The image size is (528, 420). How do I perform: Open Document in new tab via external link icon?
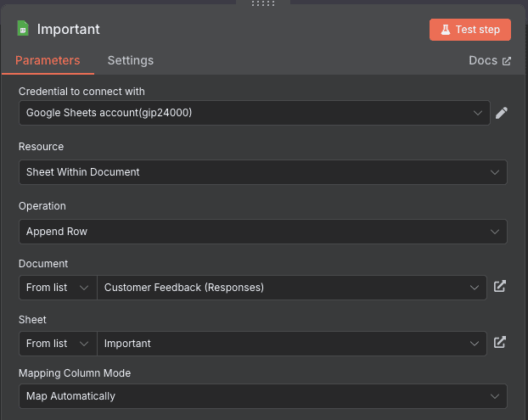500,287
